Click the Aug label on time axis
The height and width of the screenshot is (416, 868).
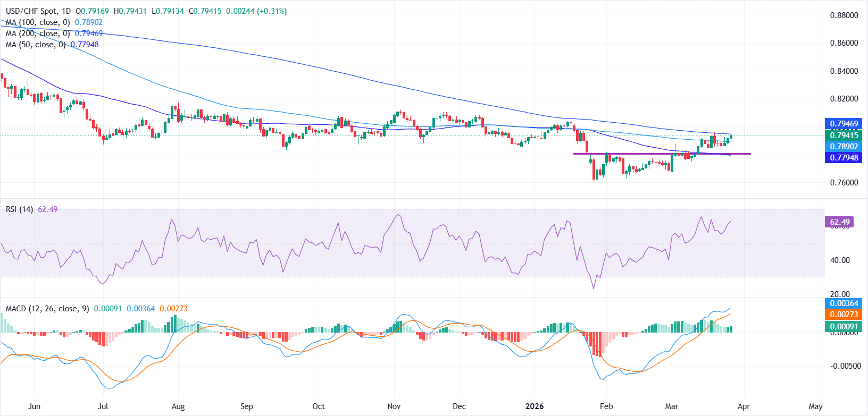[x=178, y=406]
